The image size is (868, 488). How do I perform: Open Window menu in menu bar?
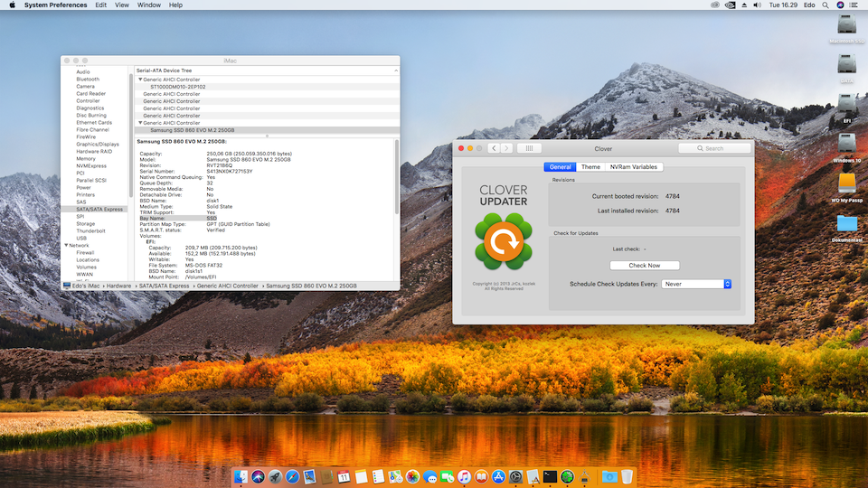(x=149, y=5)
